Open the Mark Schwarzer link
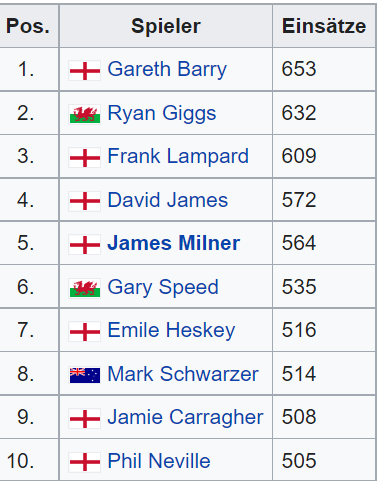The width and height of the screenshot is (384, 481). pos(183,374)
